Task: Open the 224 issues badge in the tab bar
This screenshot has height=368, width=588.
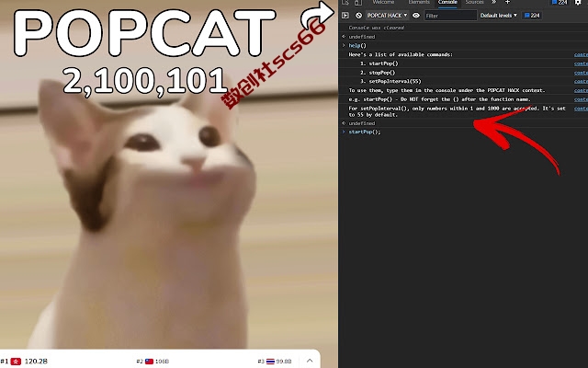Action: click(x=560, y=2)
